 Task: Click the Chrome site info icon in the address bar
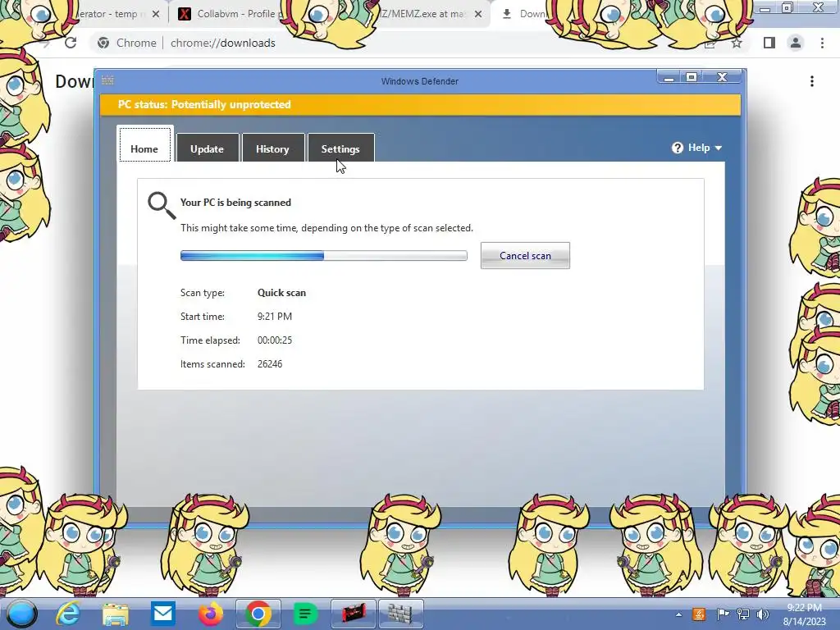pyautogui.click(x=103, y=43)
